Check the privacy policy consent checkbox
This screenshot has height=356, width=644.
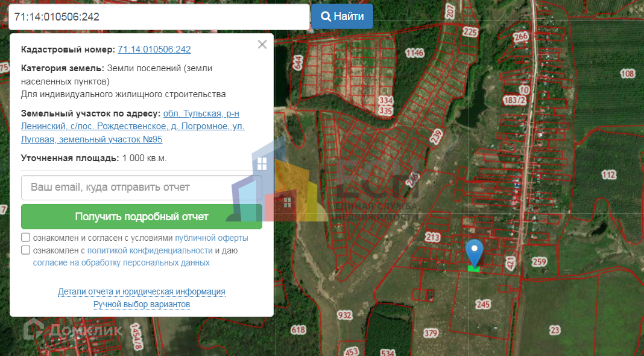point(25,250)
